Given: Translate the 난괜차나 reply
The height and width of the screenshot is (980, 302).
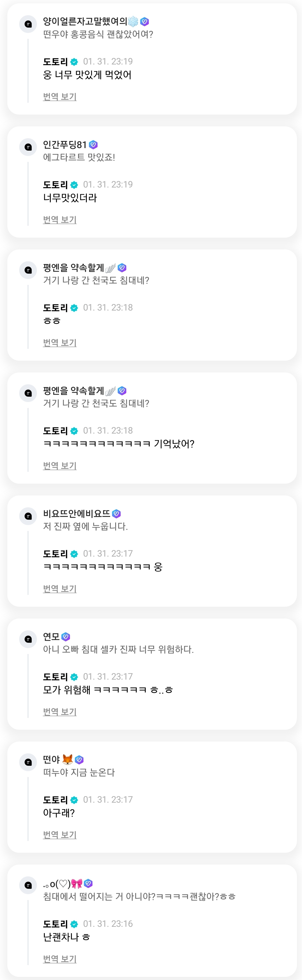Looking at the screenshot, I should point(60,959).
